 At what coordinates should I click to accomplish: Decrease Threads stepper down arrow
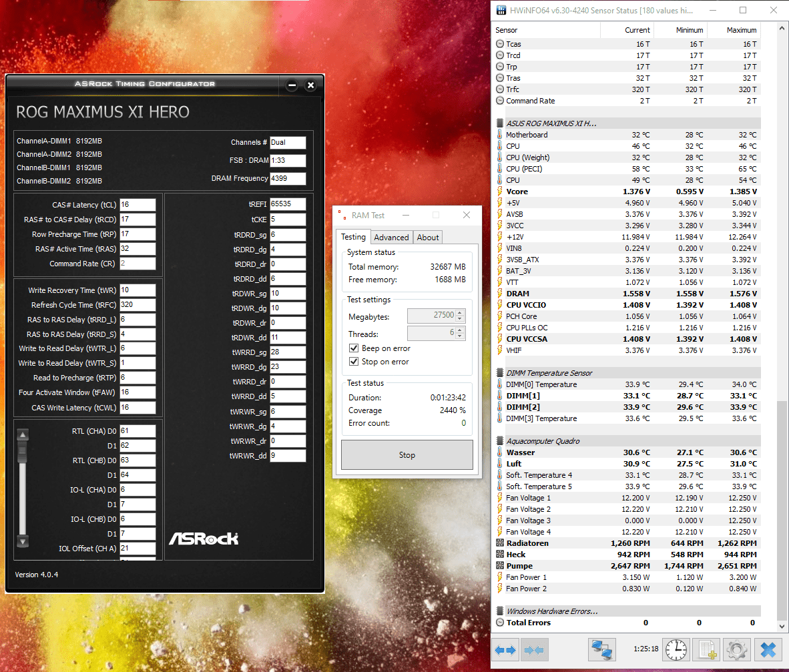460,336
